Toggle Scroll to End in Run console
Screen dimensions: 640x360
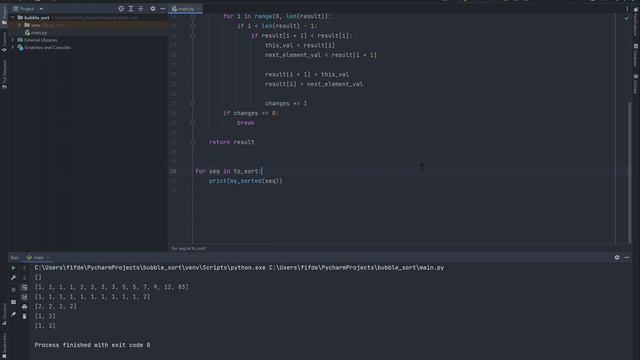24,297
